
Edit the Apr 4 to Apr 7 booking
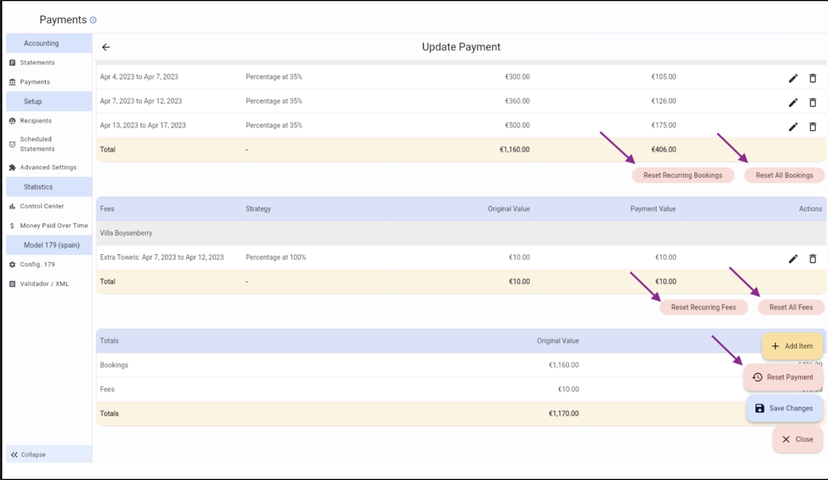(793, 77)
